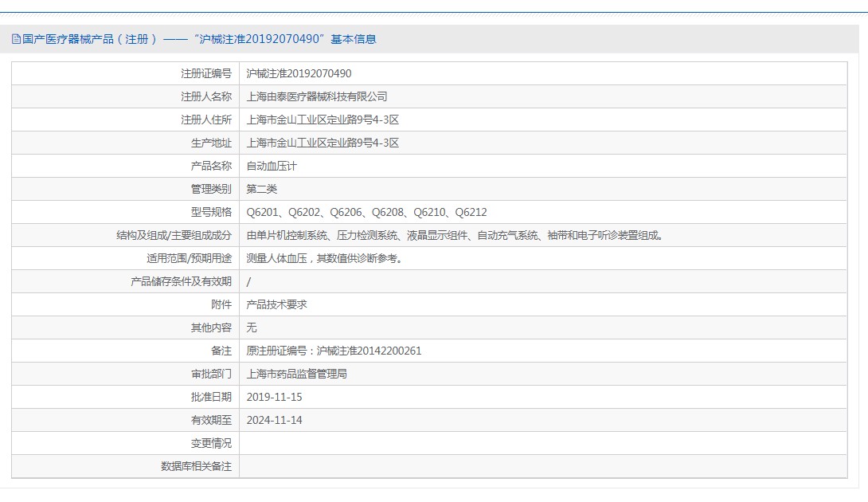868x502 pixels.
Task: Select the value '无' in 其他内容 row
Action: [x=252, y=328]
